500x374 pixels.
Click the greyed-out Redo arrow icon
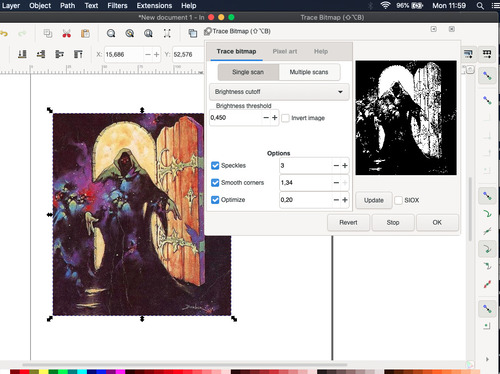(x=22, y=33)
